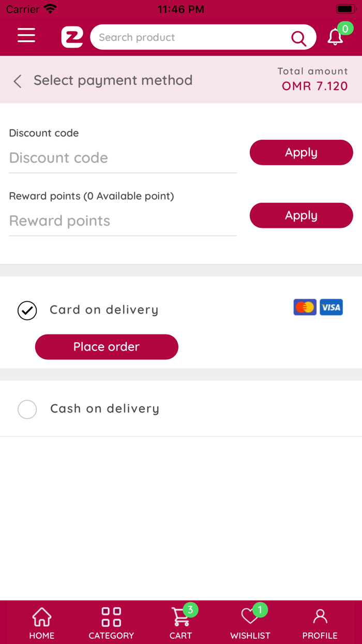362x644 pixels.
Task: Click the Reward points input field
Action: point(123,221)
